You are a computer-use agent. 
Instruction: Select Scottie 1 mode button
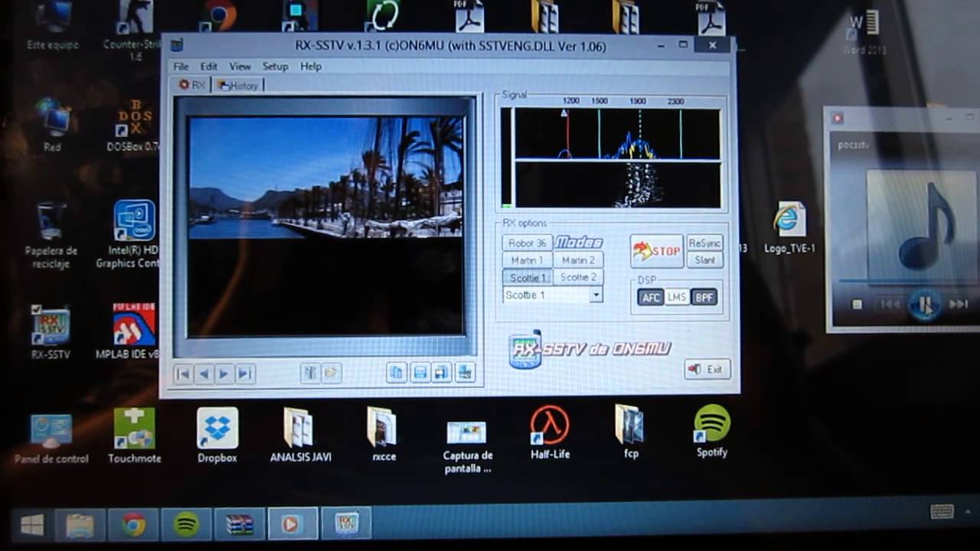click(x=528, y=278)
